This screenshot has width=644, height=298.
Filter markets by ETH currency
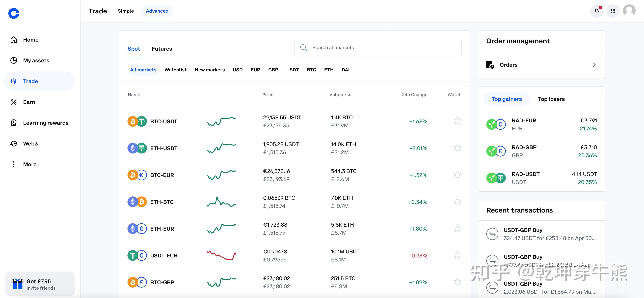click(329, 69)
